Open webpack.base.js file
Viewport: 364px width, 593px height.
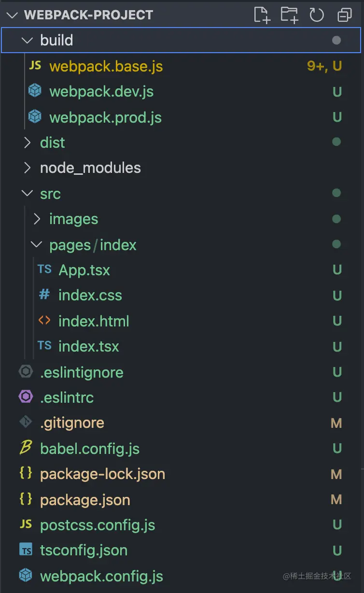coord(106,66)
